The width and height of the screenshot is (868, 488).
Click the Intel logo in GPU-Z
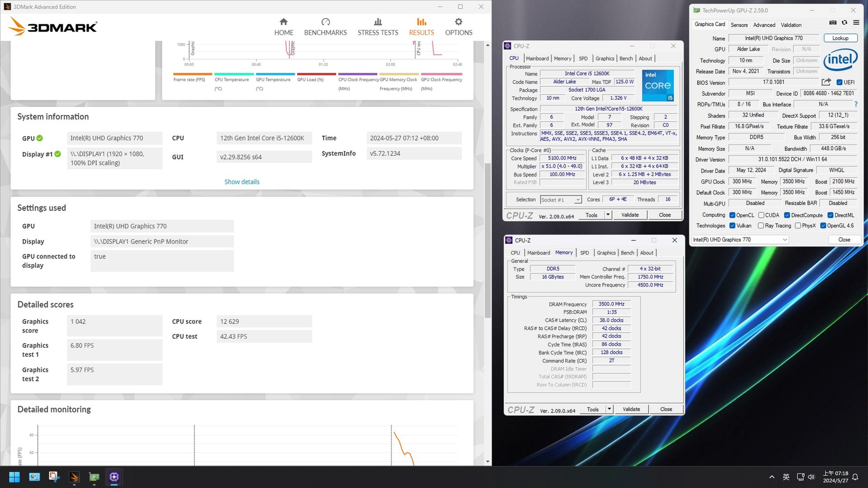(840, 60)
